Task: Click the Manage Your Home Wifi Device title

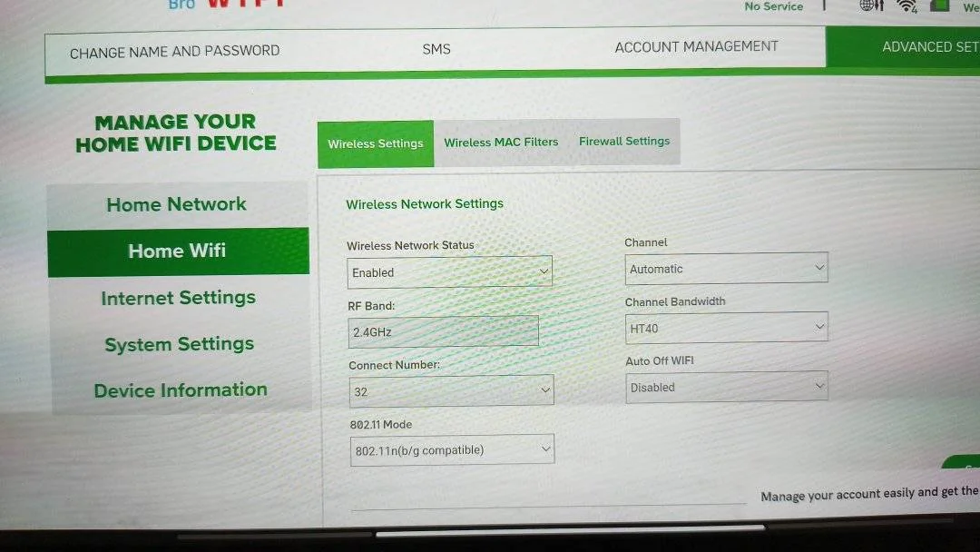Action: (x=176, y=133)
